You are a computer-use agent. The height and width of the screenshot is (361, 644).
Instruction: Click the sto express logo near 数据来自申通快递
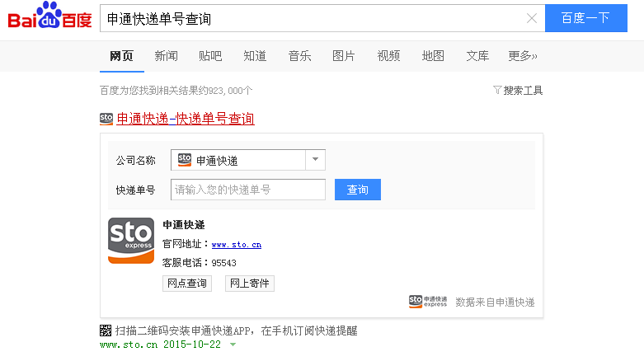click(x=428, y=302)
